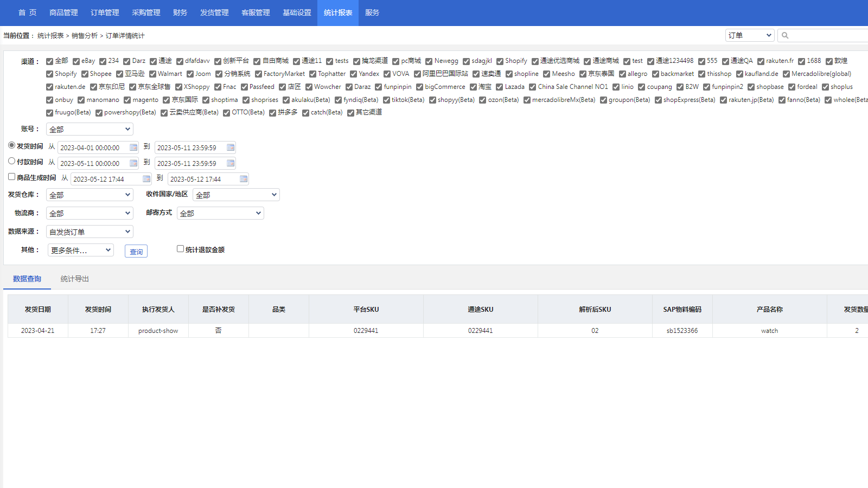Toggle the eBay channel checkbox

76,61
